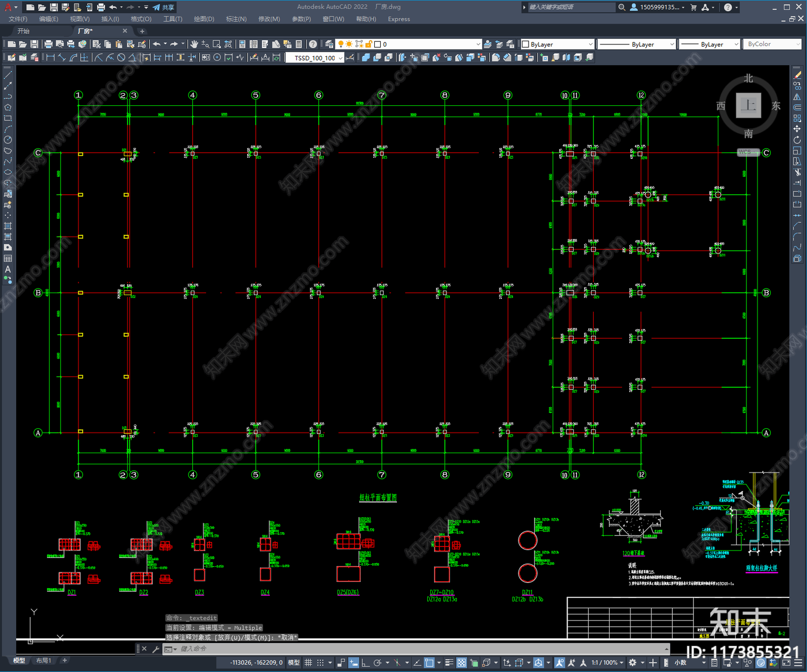This screenshot has width=807, height=672.
Task: Click the search magnifier icon in title bar
Action: (x=622, y=7)
